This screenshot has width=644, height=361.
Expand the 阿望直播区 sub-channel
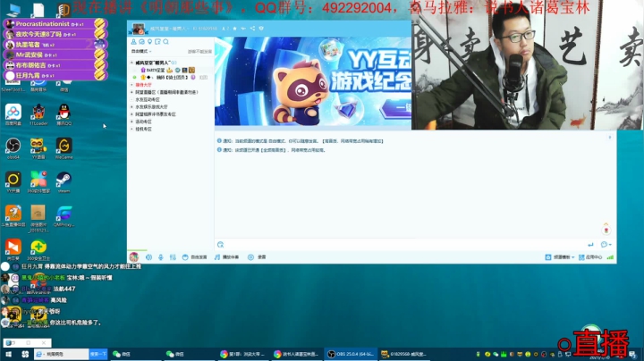coord(131,92)
